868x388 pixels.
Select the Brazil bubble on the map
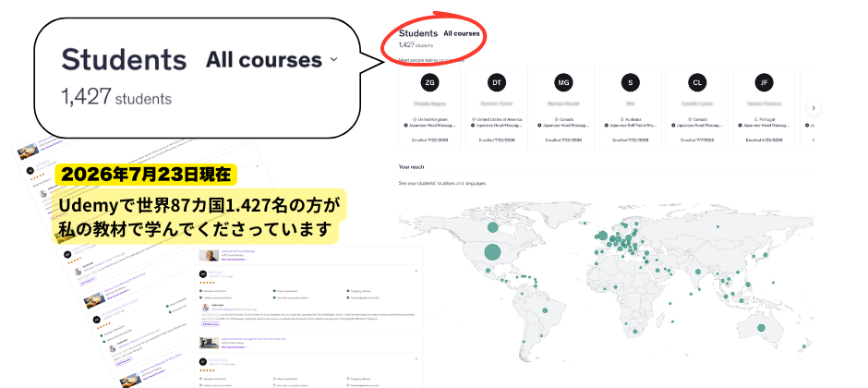(x=545, y=310)
